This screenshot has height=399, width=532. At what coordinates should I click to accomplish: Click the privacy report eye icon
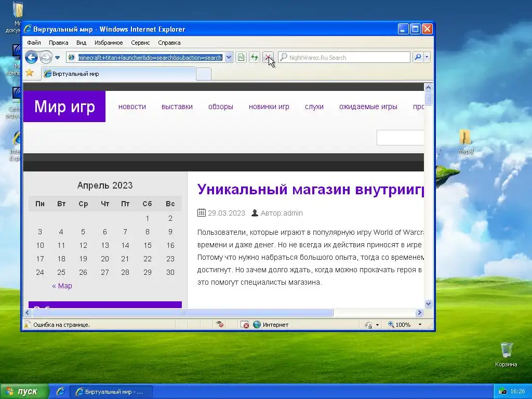pos(220,324)
